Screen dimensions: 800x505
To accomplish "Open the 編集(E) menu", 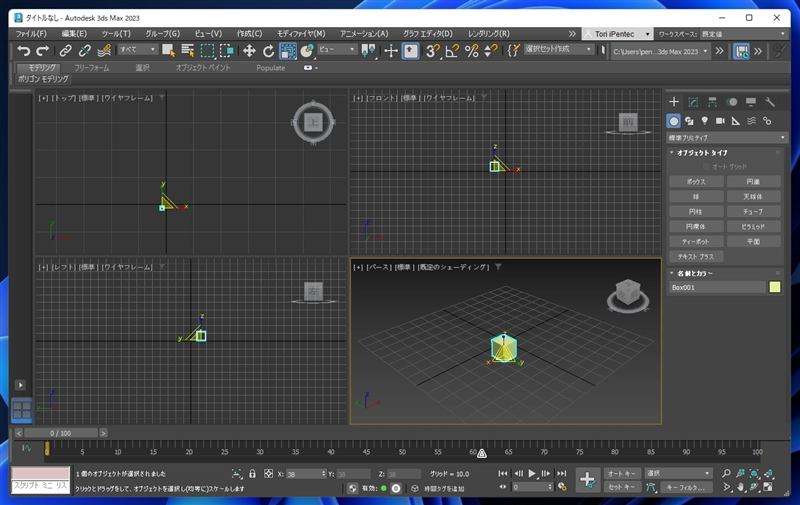I will coord(74,34).
